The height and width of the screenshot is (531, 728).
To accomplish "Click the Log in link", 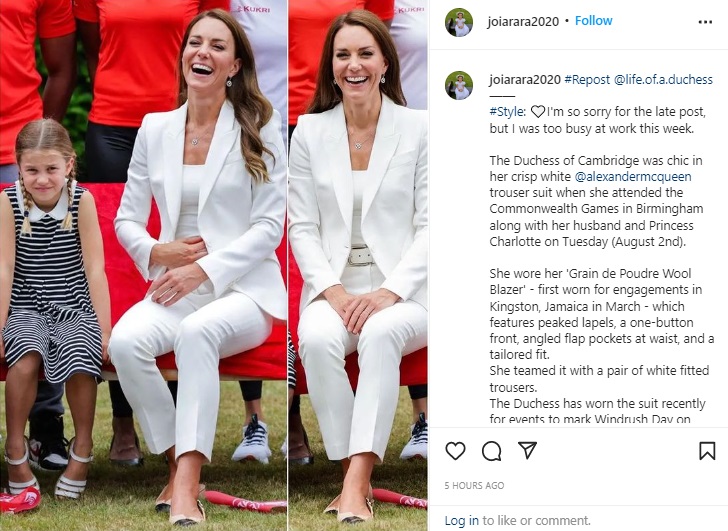I will pyautogui.click(x=462, y=521).
